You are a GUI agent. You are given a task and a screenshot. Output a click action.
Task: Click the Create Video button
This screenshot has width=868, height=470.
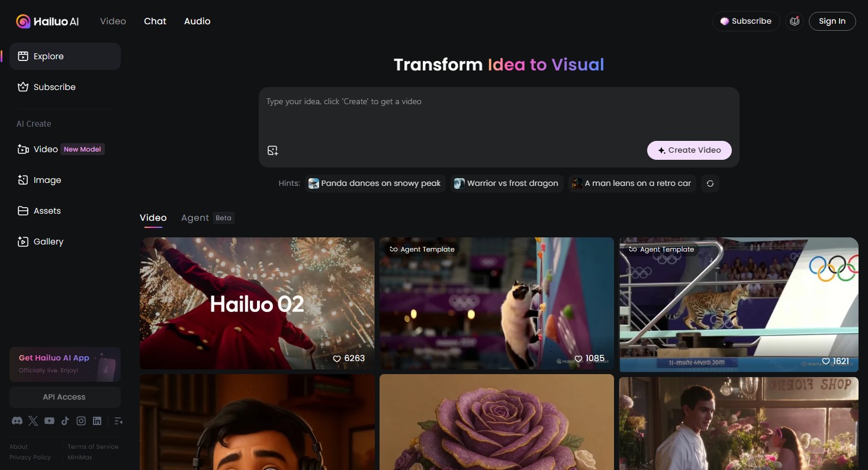tap(689, 150)
